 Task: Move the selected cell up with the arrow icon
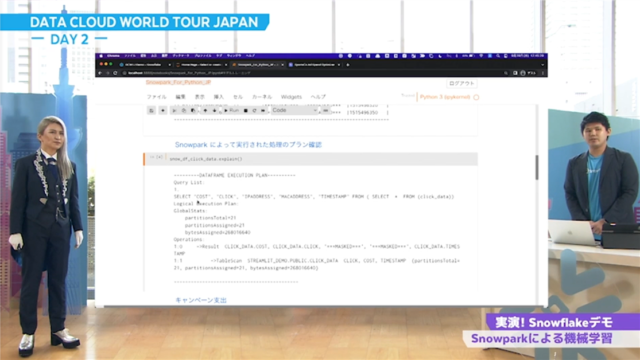(x=205, y=111)
